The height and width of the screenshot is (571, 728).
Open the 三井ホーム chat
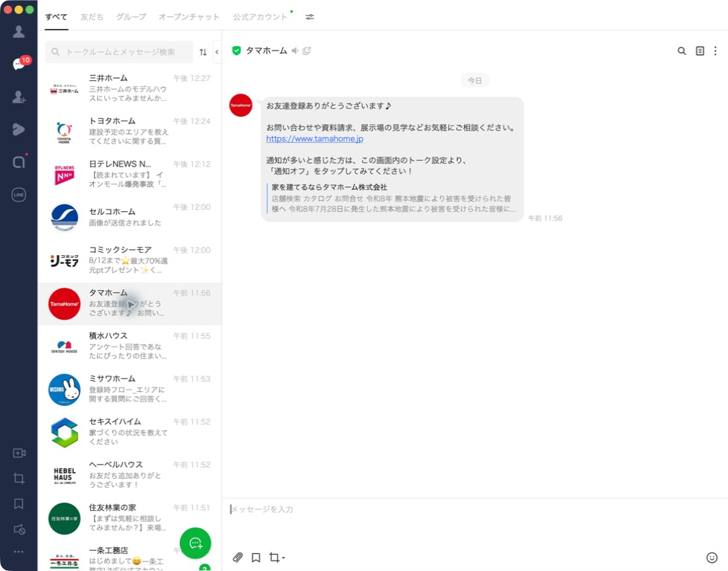pyautogui.click(x=129, y=88)
